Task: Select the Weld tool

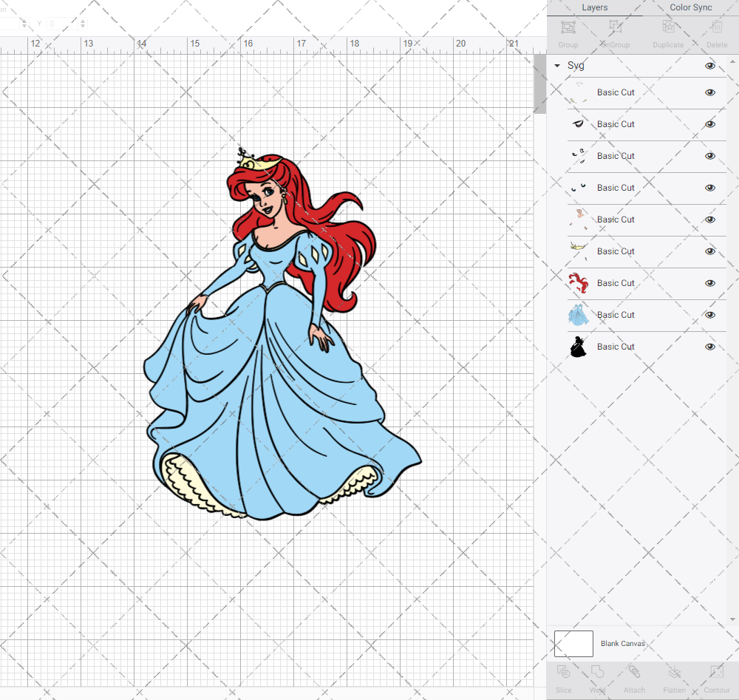Action: tap(597, 671)
